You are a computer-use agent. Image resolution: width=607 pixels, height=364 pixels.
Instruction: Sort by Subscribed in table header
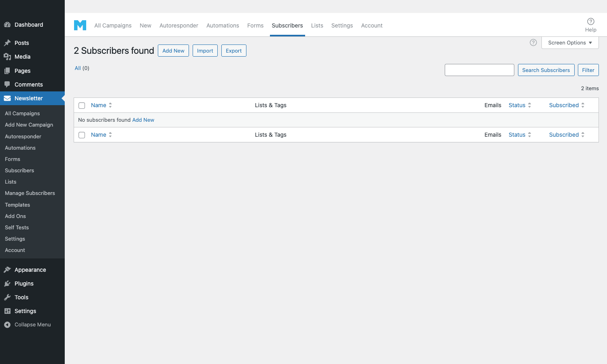564,105
